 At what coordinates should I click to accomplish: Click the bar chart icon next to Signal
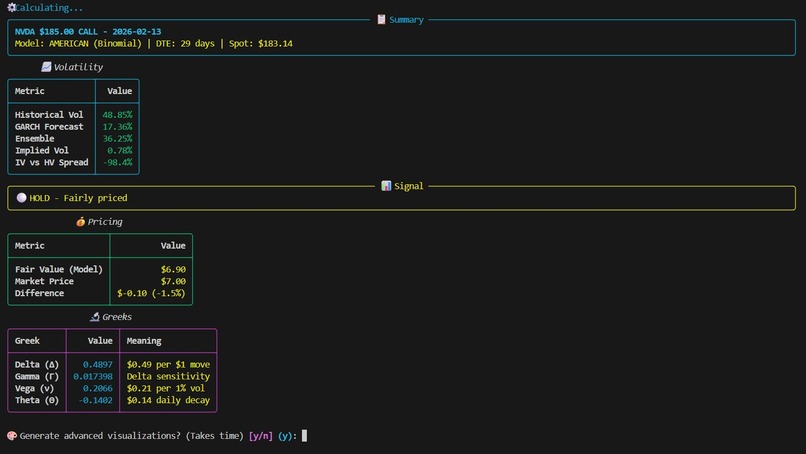click(386, 186)
